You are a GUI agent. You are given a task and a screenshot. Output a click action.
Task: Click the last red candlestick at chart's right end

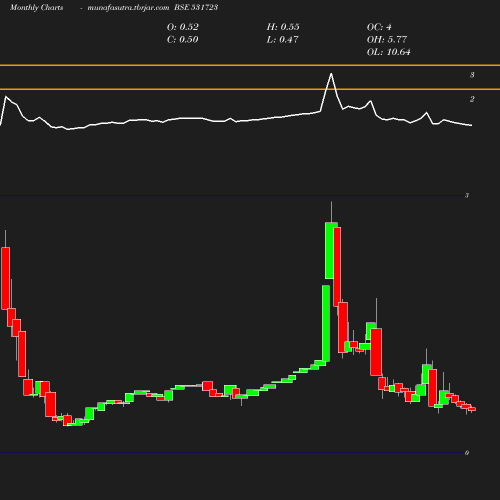pyautogui.click(x=472, y=409)
